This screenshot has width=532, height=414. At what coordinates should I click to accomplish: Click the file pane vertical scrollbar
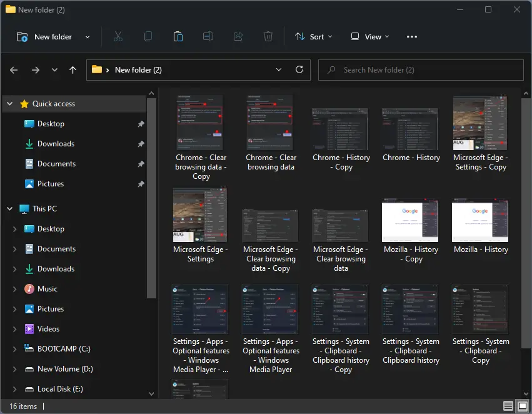[x=526, y=223]
